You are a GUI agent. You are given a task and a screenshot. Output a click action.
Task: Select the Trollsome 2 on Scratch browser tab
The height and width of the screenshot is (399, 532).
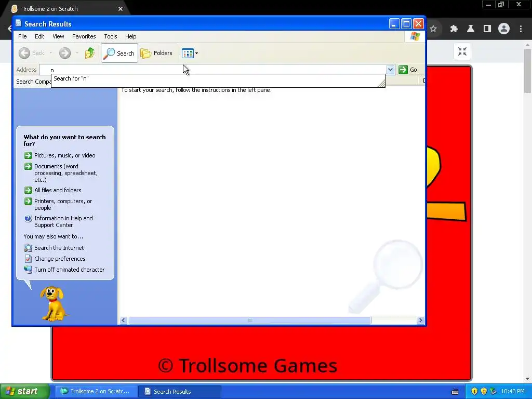click(x=64, y=9)
